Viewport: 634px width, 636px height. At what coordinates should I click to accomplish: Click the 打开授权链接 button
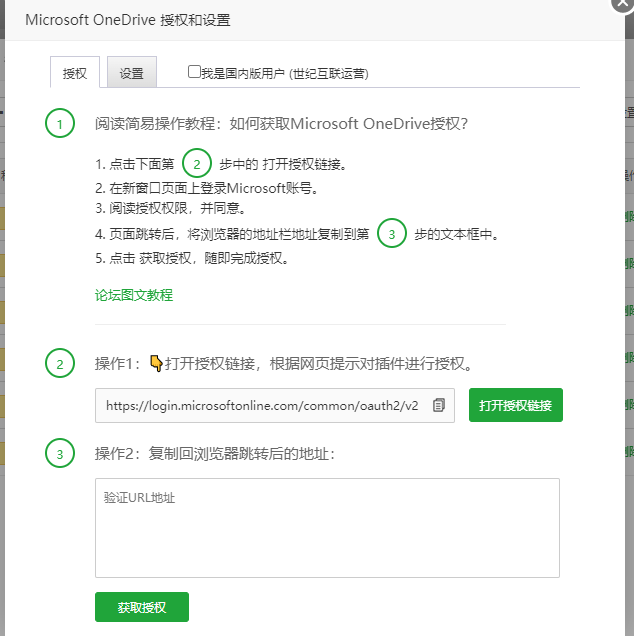[516, 405]
